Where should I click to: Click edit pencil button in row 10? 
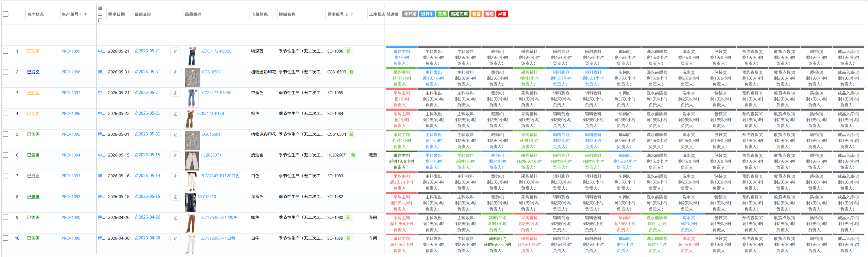175,239
